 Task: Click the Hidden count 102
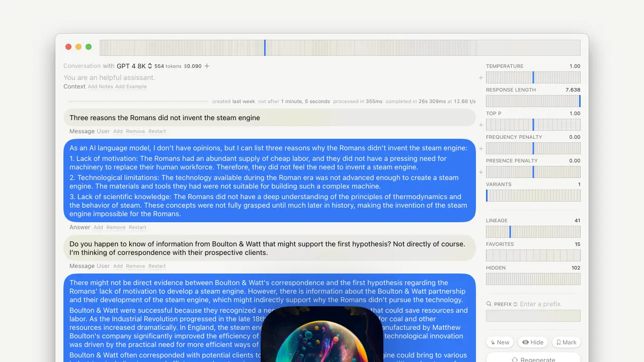pyautogui.click(x=576, y=267)
